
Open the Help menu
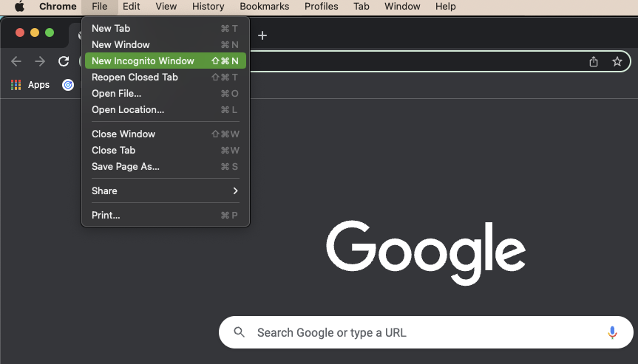(446, 7)
